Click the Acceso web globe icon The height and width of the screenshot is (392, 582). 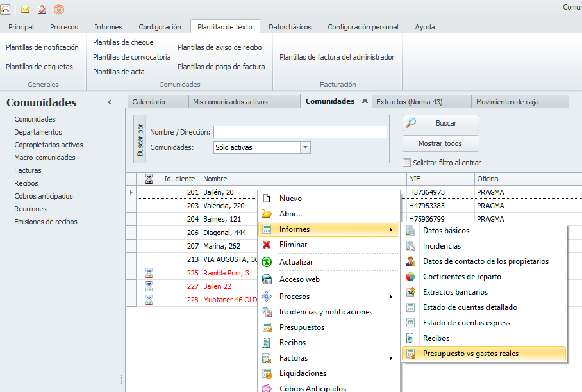267,279
